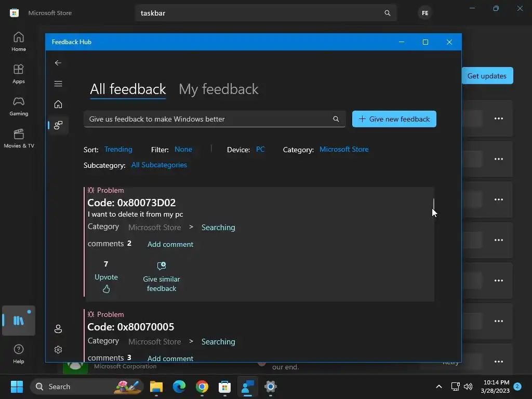Viewport: 532px width, 399px height.
Task: Open Microsoft Store Library icon
Action: [19, 321]
